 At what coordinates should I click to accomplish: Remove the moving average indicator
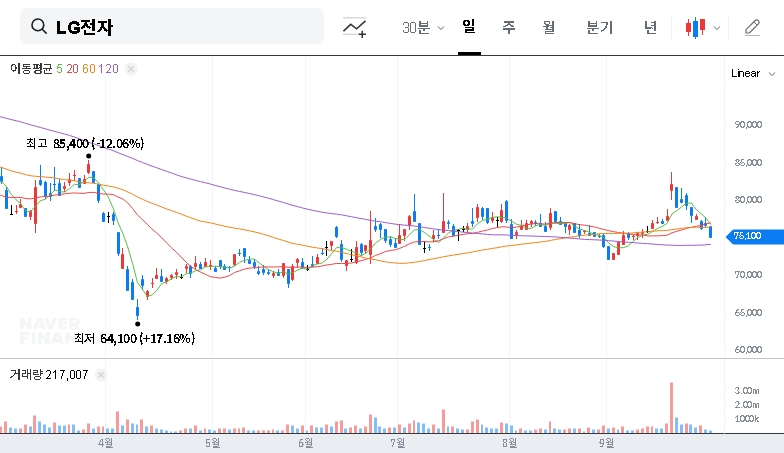pos(131,69)
